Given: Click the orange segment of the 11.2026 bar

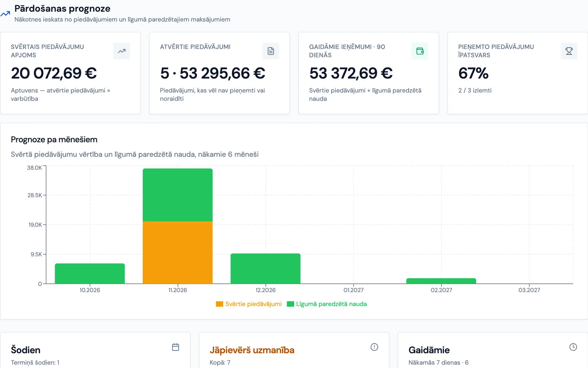Looking at the screenshot, I should pyautogui.click(x=178, y=252).
